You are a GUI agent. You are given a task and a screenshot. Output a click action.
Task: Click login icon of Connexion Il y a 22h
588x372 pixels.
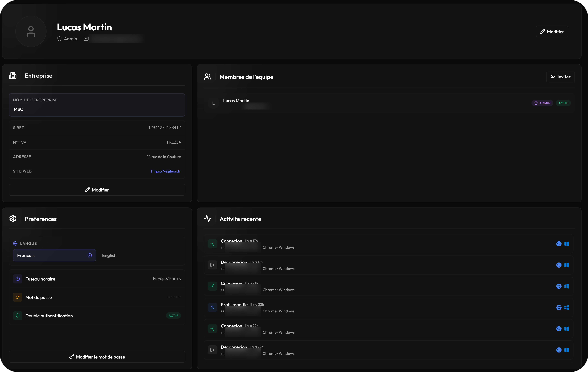212,329
